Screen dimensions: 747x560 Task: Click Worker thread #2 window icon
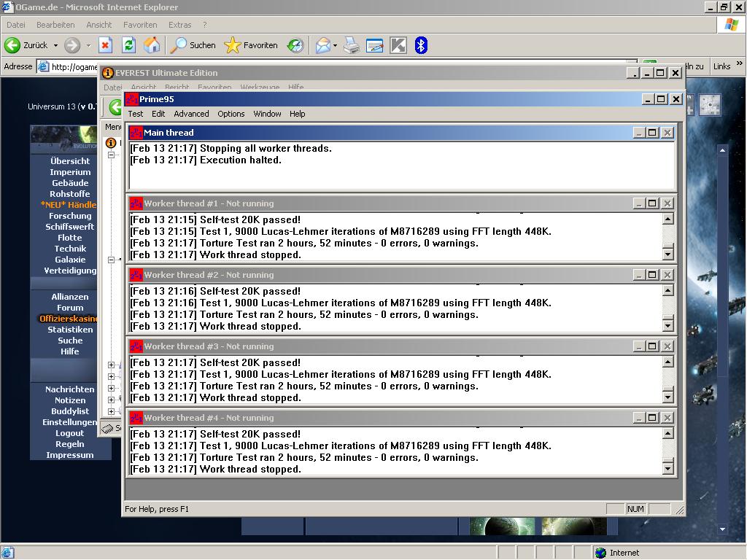136,275
